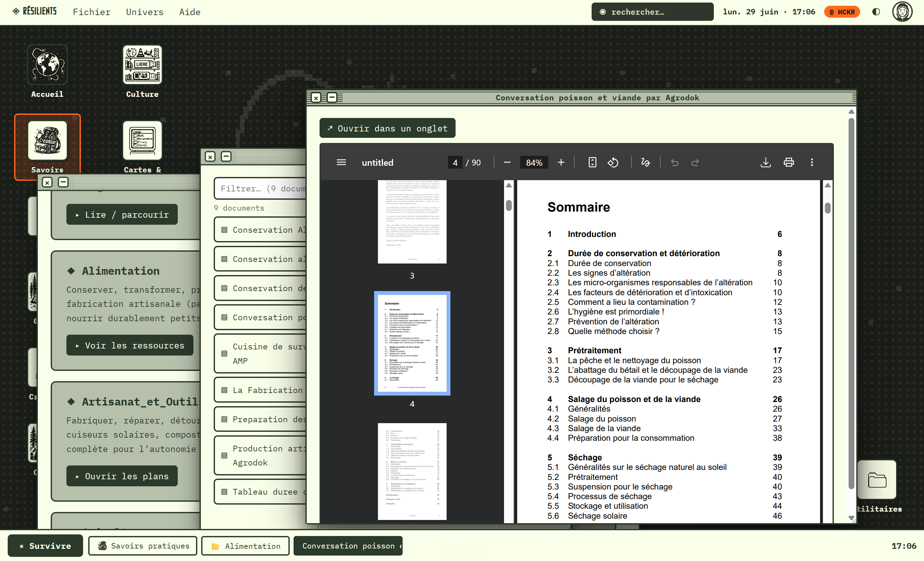The image size is (924, 561).
Task: Click Ouvrir les plans button
Action: (x=122, y=476)
